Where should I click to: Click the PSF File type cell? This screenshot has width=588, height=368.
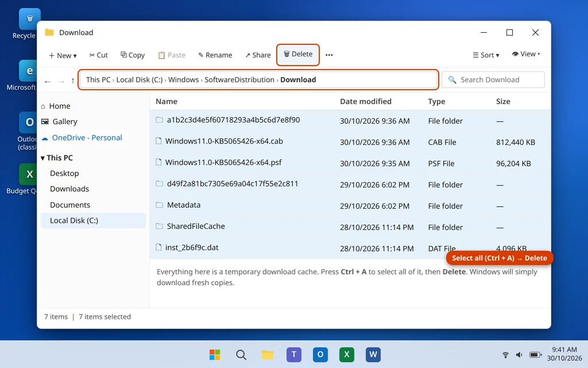click(441, 164)
